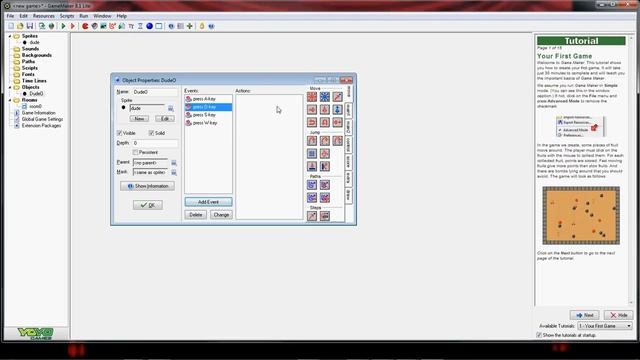Pick the Set Friction action icon
Image resolution: width=640 pixels, height=360 pixels.
[338, 122]
